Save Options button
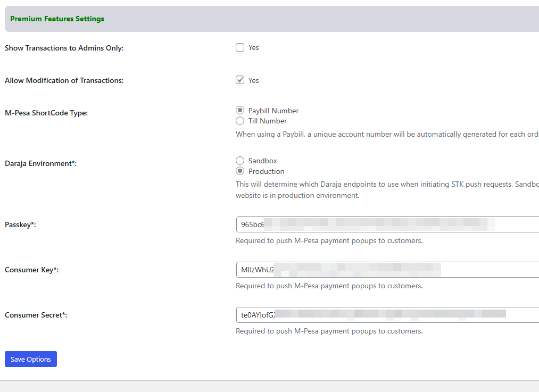 (31, 359)
